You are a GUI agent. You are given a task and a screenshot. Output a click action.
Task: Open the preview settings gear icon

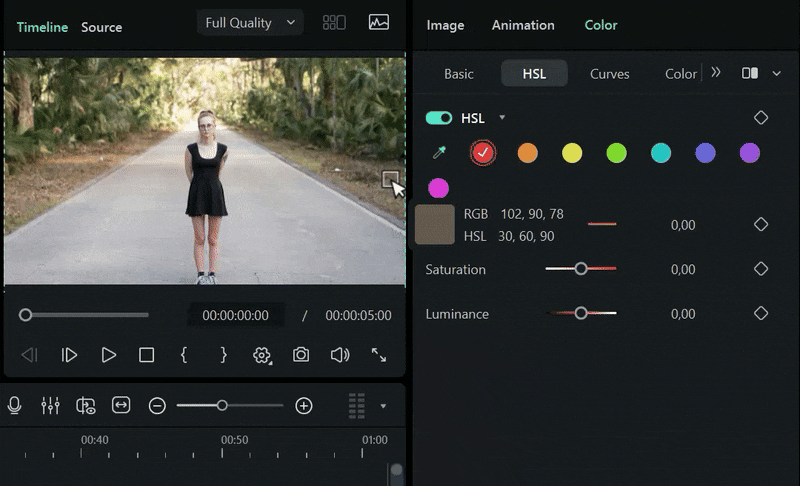pos(262,355)
